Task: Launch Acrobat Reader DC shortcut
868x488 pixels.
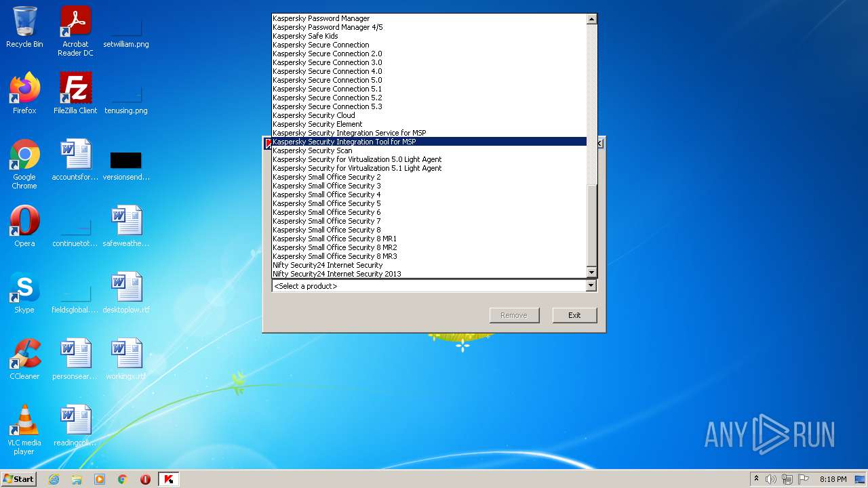Action: tap(75, 31)
